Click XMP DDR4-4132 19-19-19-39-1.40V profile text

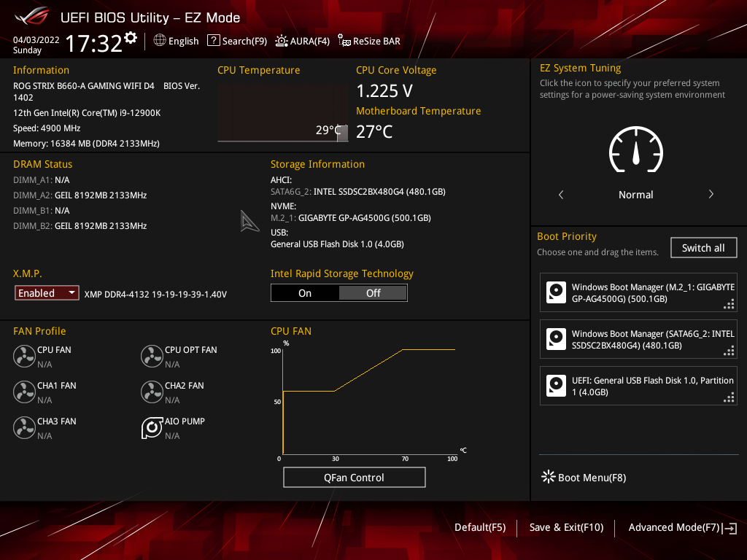pyautogui.click(x=155, y=295)
